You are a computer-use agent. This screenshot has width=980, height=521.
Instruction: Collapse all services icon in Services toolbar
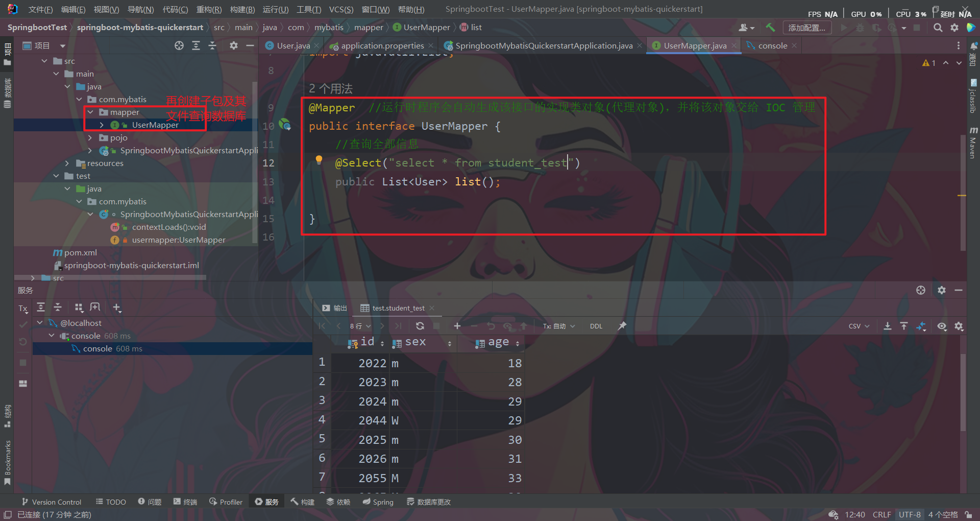coord(58,307)
